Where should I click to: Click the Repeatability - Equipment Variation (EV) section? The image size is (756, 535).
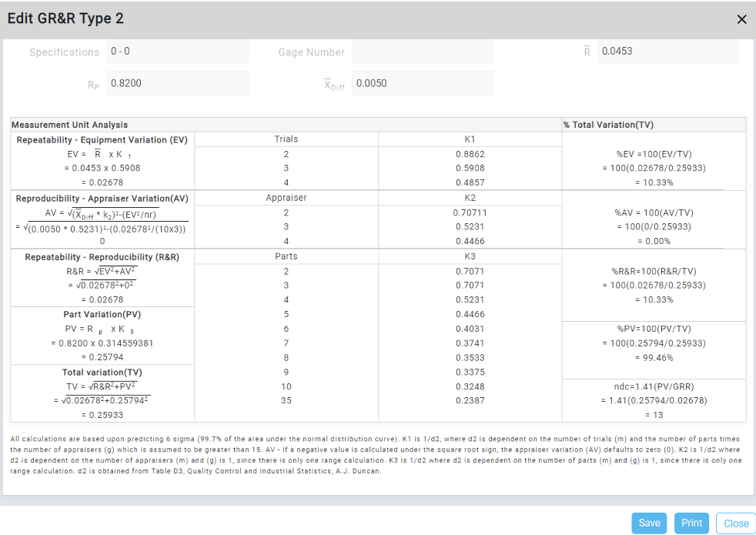click(x=101, y=139)
